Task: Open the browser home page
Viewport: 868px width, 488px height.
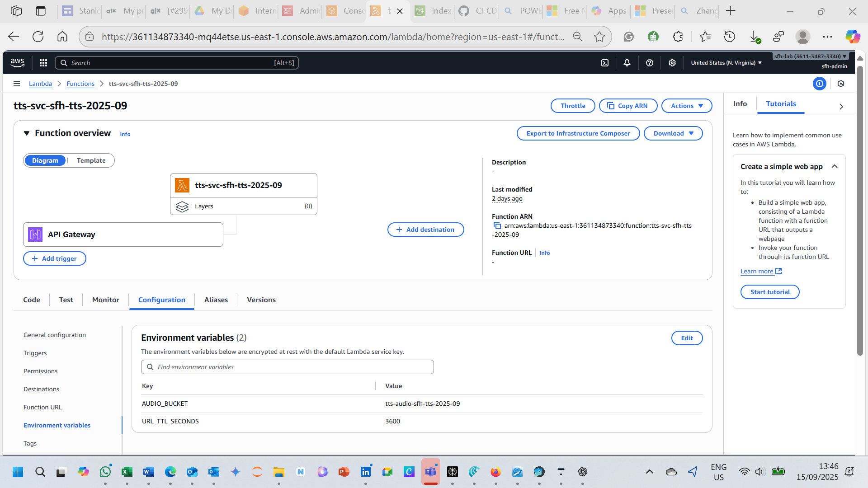Action: (x=62, y=37)
